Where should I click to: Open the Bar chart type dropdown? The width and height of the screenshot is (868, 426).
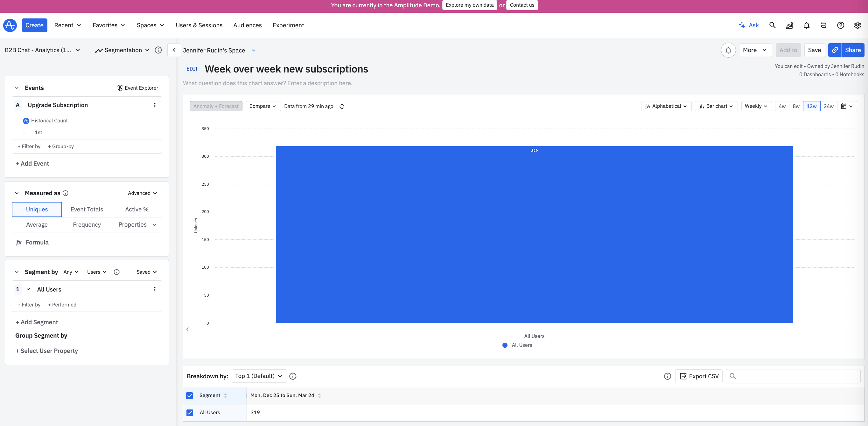click(x=716, y=106)
